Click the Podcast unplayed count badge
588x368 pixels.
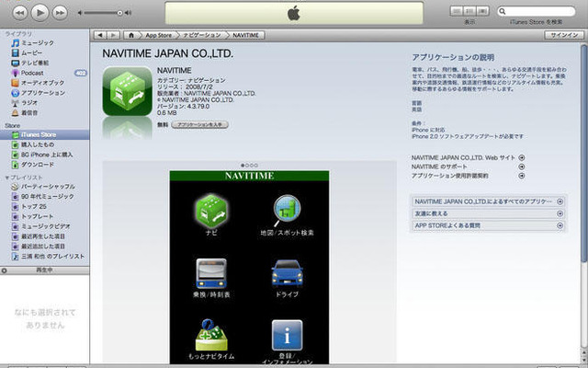81,73
